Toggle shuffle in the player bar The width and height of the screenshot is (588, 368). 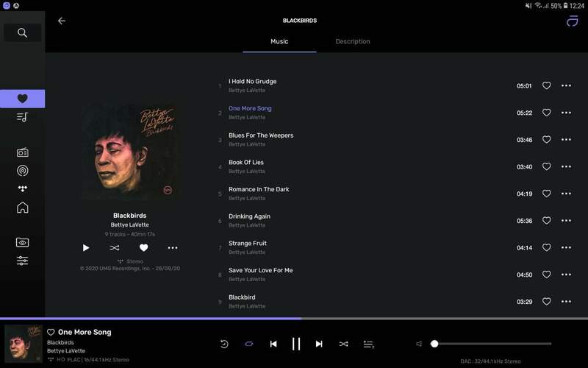click(343, 344)
